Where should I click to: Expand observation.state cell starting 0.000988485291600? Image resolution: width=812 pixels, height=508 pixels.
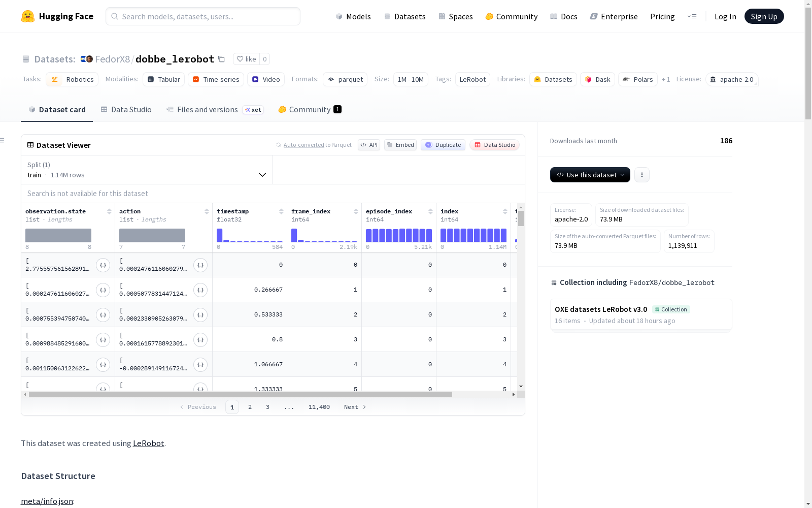103,339
